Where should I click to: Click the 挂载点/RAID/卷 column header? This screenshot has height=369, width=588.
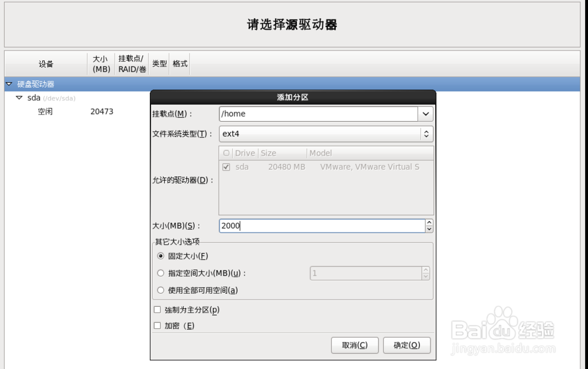tap(131, 63)
